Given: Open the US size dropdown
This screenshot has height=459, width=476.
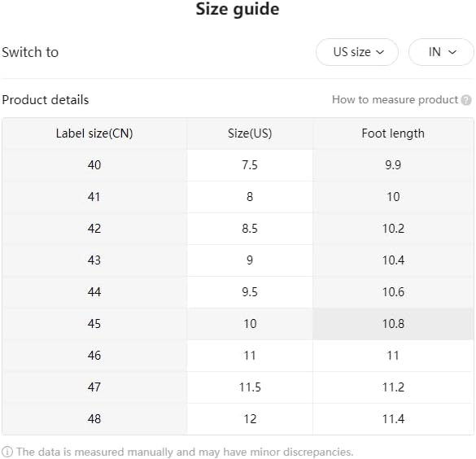Looking at the screenshot, I should (357, 52).
